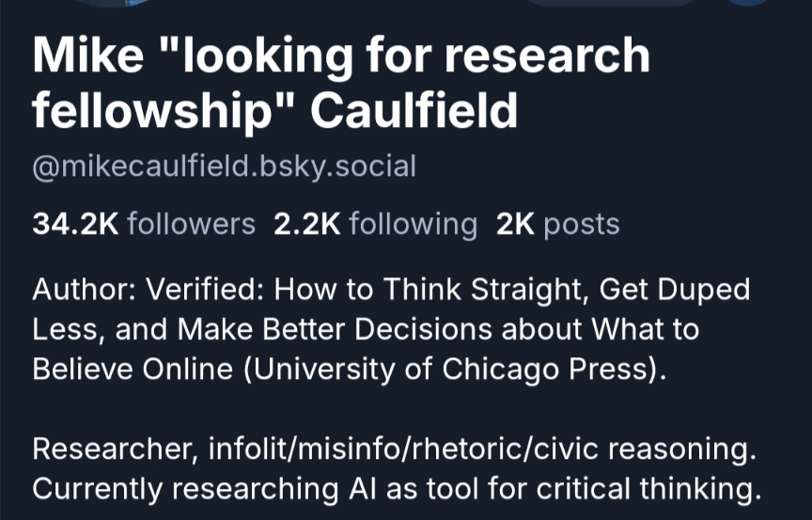Click the word "Caulfield" in the display name

point(414,111)
